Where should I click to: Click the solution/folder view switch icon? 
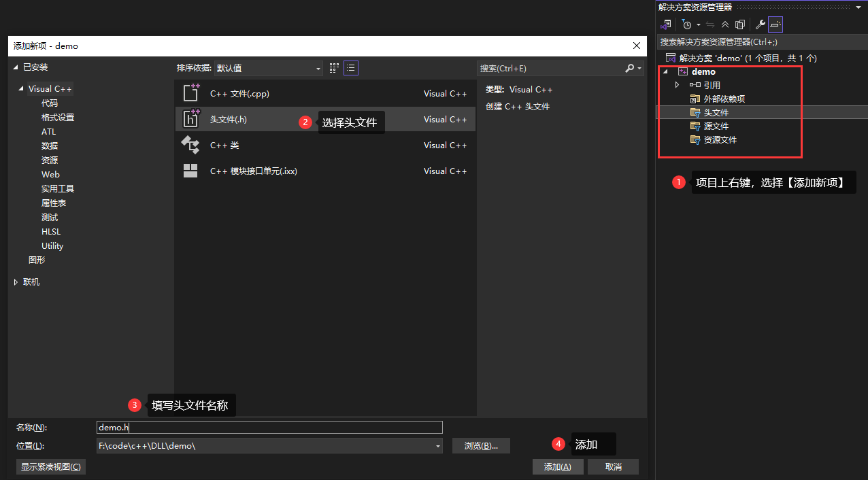(x=667, y=24)
